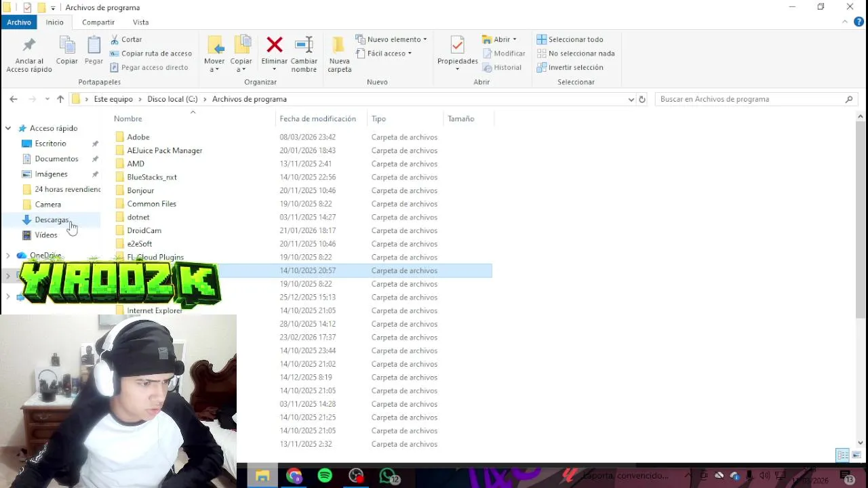This screenshot has height=488, width=868.
Task: Select the Common Files folder
Action: click(152, 204)
